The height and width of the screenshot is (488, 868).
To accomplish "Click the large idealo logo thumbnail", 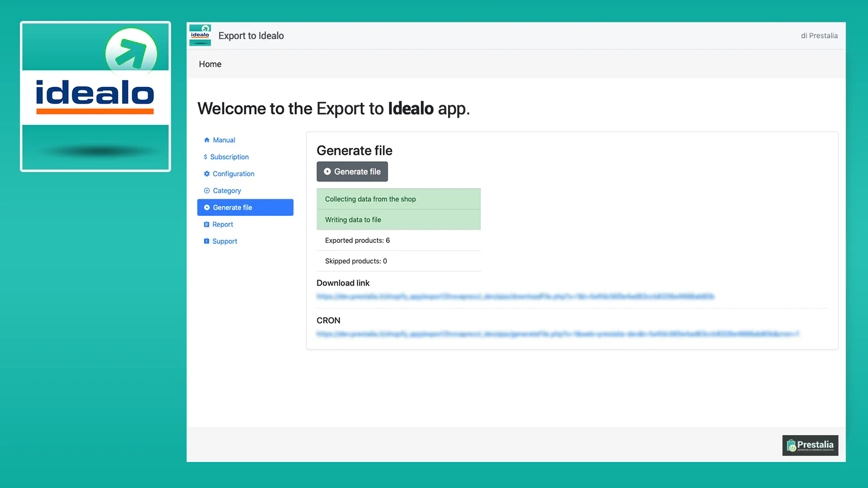I will point(95,97).
